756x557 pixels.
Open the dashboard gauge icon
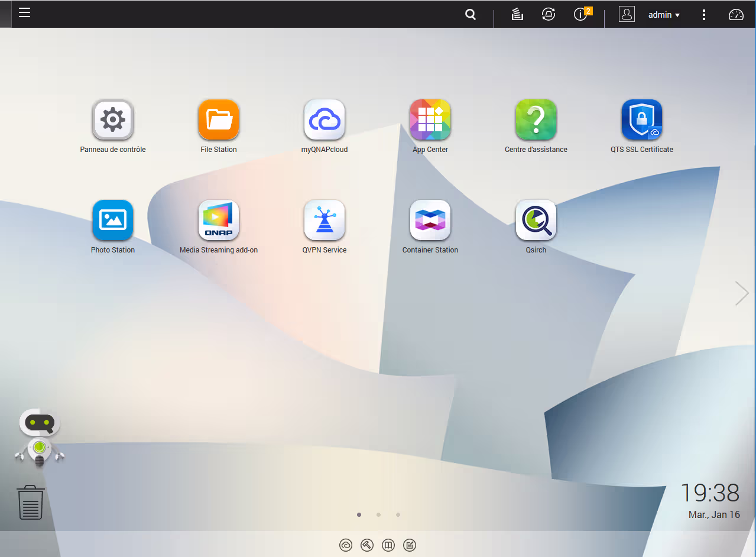point(736,15)
